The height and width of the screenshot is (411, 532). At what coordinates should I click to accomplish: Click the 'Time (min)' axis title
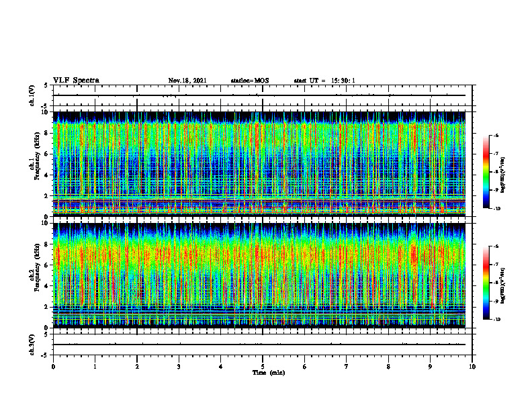click(x=269, y=373)
